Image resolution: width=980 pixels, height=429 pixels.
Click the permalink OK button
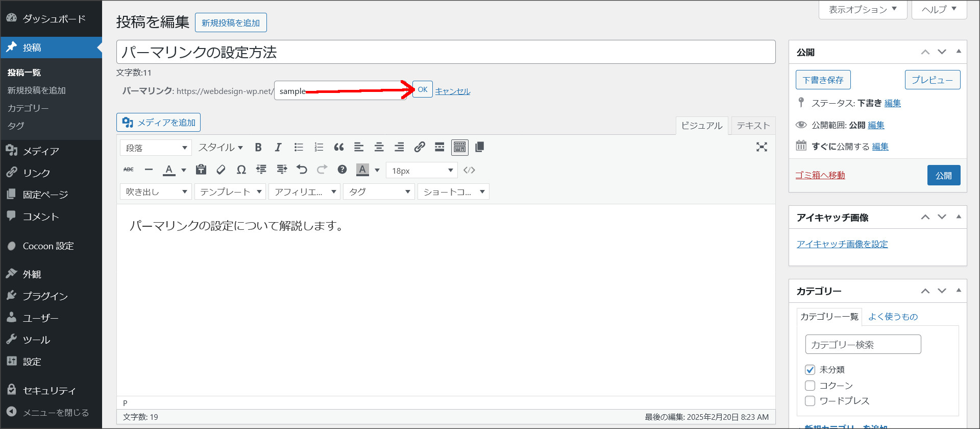coord(423,89)
